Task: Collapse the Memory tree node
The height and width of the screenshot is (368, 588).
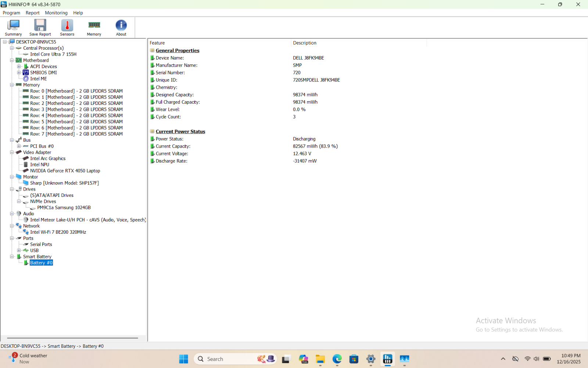Action: click(x=12, y=85)
